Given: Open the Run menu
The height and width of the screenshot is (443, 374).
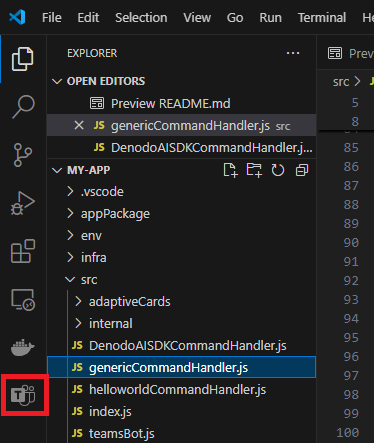Looking at the screenshot, I should (270, 17).
